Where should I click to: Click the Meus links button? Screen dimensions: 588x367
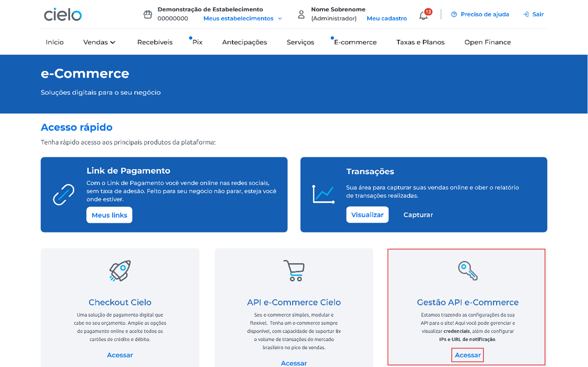pyautogui.click(x=110, y=215)
